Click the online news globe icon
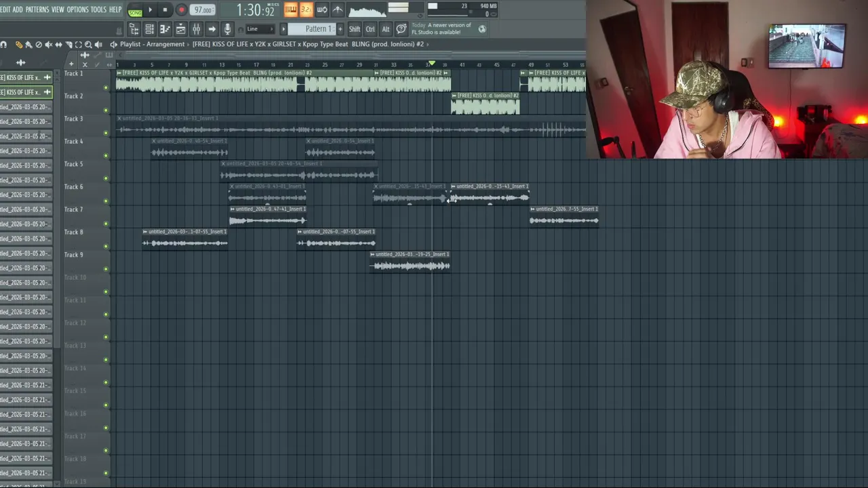Viewport: 868px width, 488px height. pos(482,29)
